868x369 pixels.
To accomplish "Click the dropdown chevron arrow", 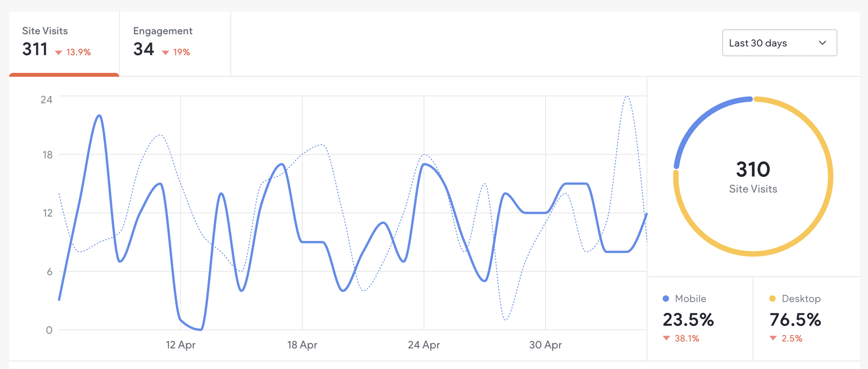I will (x=822, y=43).
